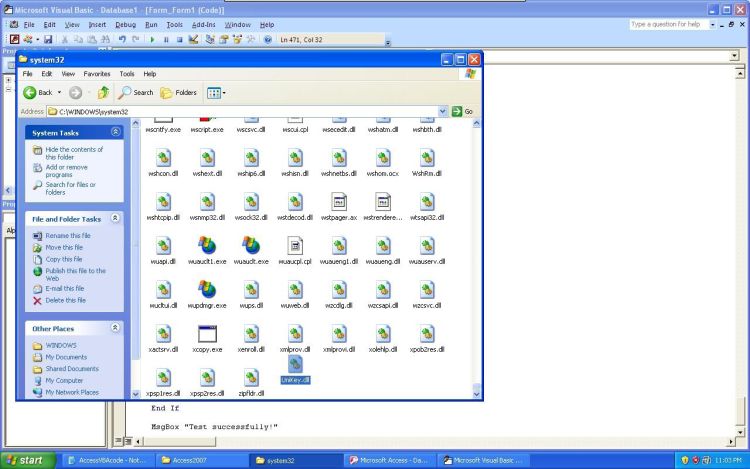This screenshot has width=750, height=469.
Task: Select the xcopy.exe file icon
Action: pyautogui.click(x=207, y=334)
